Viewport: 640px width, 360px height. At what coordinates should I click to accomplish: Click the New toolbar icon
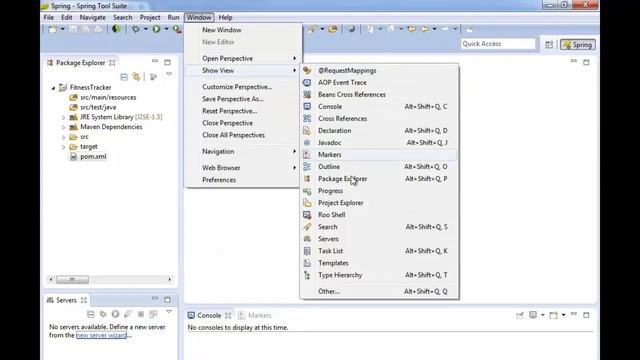tap(53, 29)
